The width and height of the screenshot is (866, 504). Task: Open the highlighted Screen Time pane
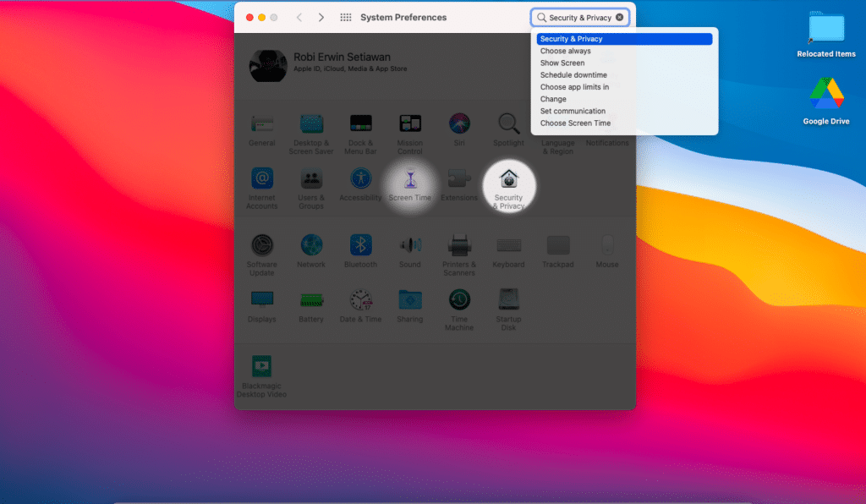point(410,185)
